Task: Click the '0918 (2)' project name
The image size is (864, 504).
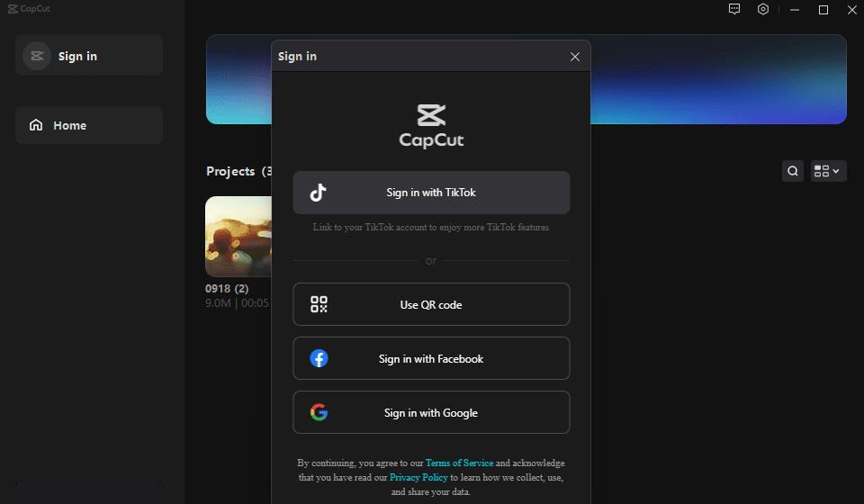Action: point(227,288)
